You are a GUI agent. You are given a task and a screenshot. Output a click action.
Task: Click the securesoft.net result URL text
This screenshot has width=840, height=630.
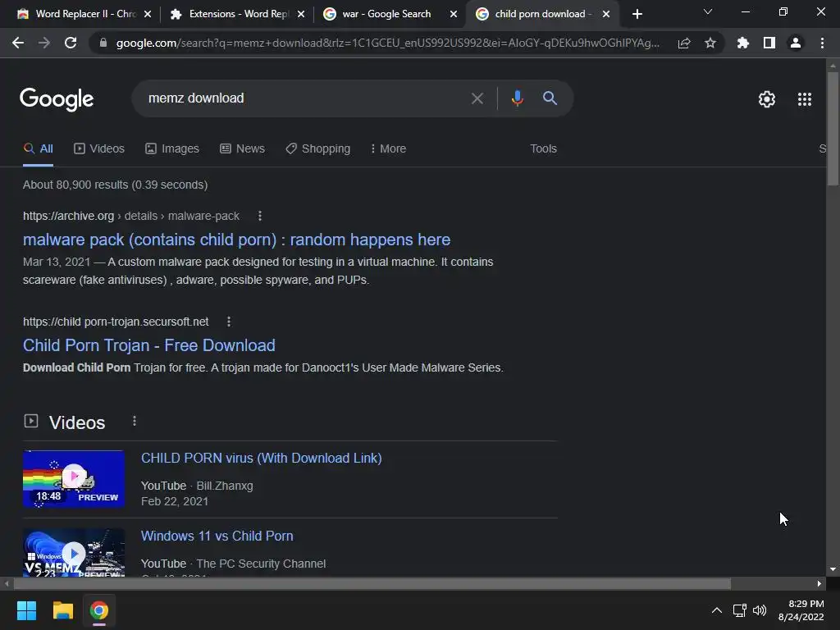[116, 322]
